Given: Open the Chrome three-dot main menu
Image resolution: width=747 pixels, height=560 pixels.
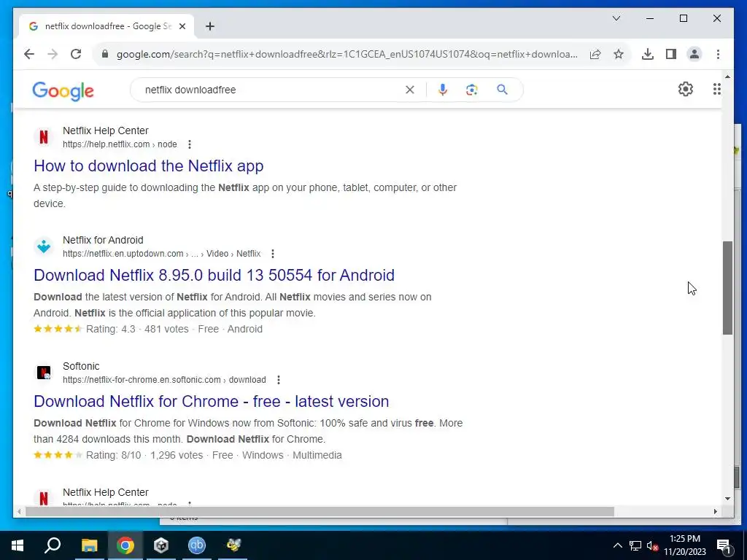Looking at the screenshot, I should pyautogui.click(x=718, y=54).
